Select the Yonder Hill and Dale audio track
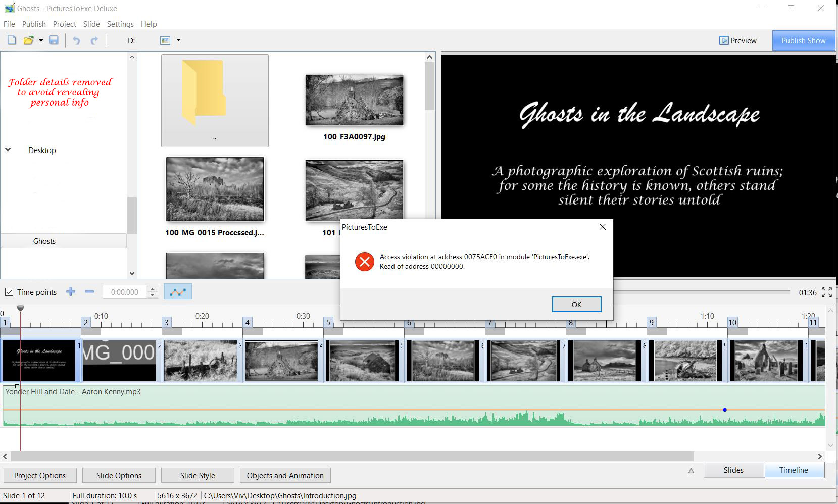The height and width of the screenshot is (504, 838). coord(414,406)
